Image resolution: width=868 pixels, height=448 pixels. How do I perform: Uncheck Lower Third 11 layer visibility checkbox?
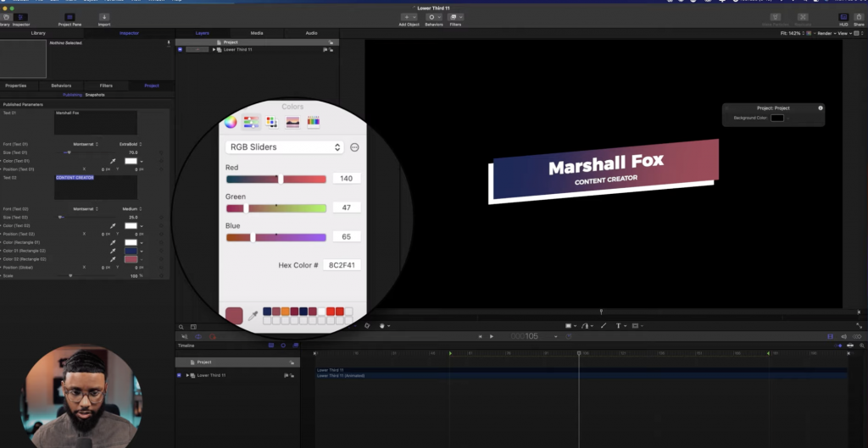pos(180,49)
